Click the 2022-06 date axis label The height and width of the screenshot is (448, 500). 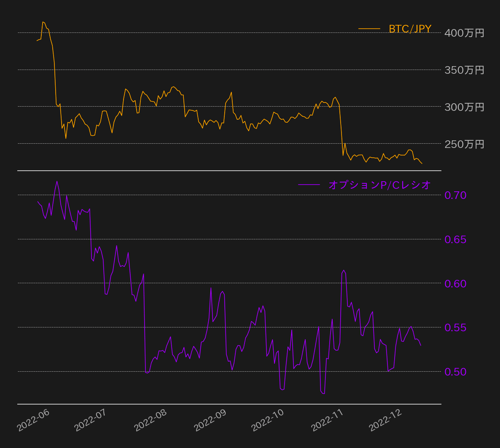[34, 420]
